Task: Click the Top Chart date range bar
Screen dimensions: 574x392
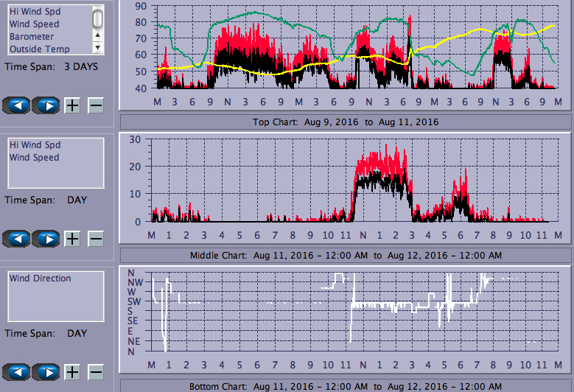Action: (345, 122)
